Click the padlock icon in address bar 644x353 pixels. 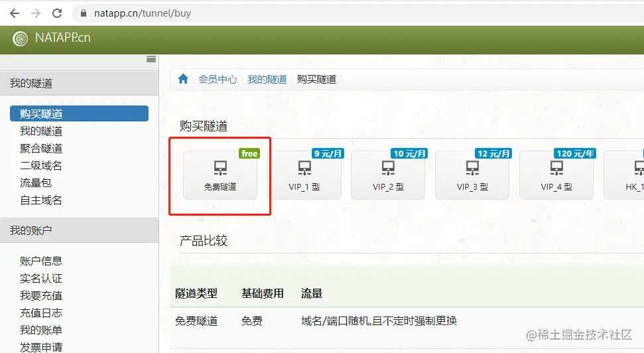[84, 13]
